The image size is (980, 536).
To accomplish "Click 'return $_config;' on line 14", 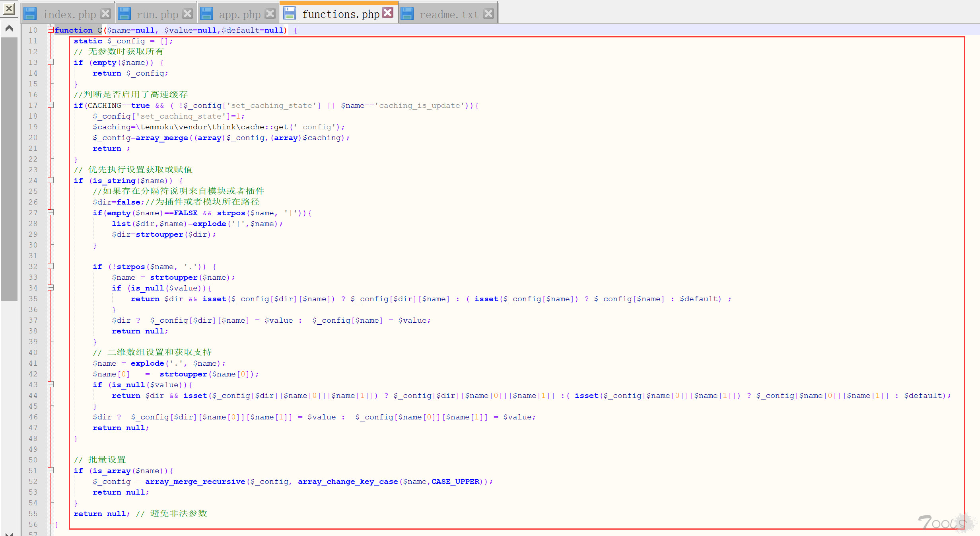I will tap(130, 73).
